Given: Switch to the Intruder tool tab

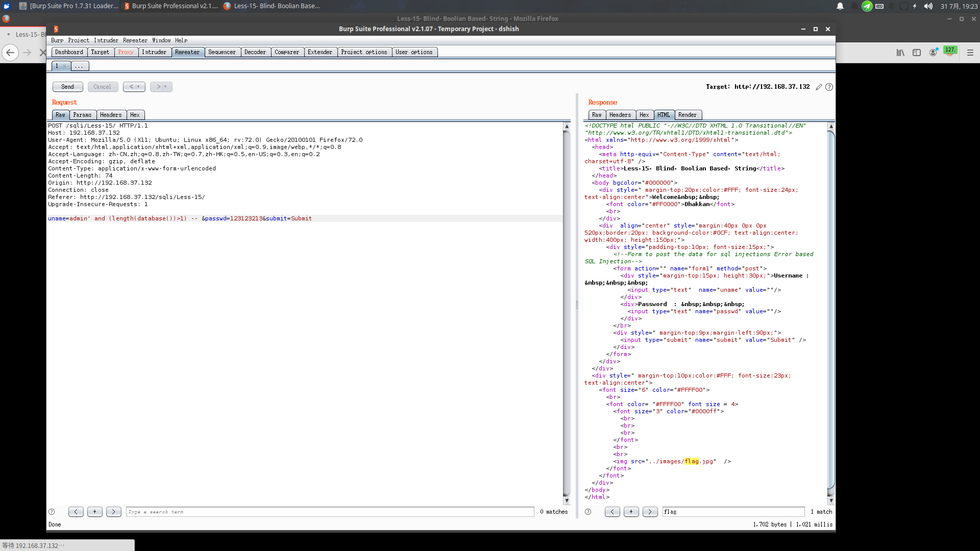Looking at the screenshot, I should pos(154,52).
